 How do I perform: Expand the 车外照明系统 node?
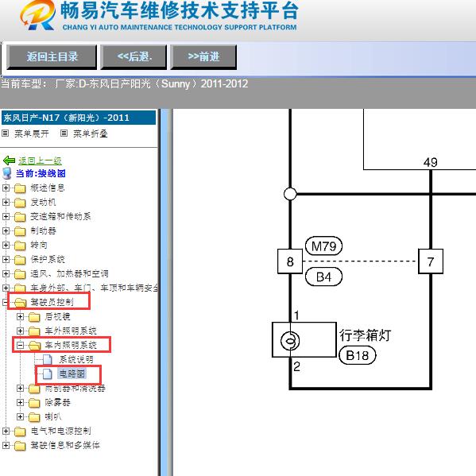20,331
